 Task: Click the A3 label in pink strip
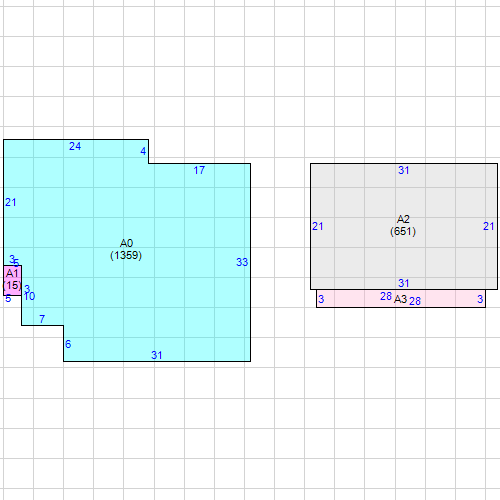(400, 299)
